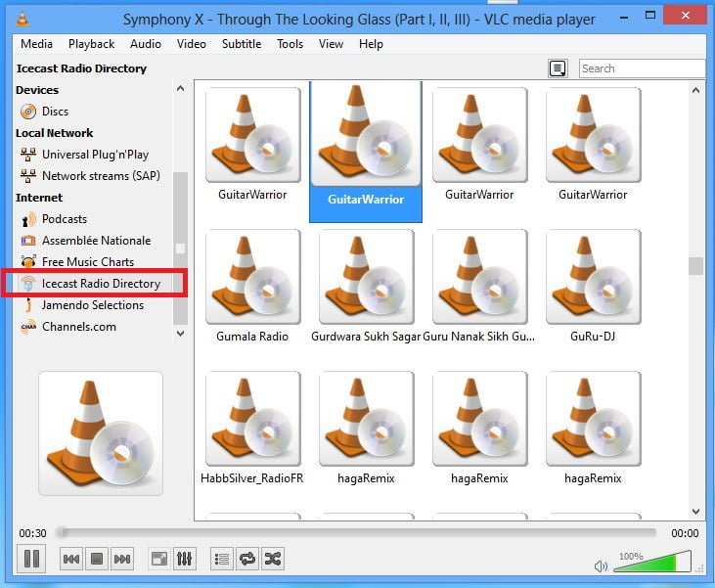Toggle fullscreen video mode
Viewport: 715px width, 588px height.
point(158,559)
